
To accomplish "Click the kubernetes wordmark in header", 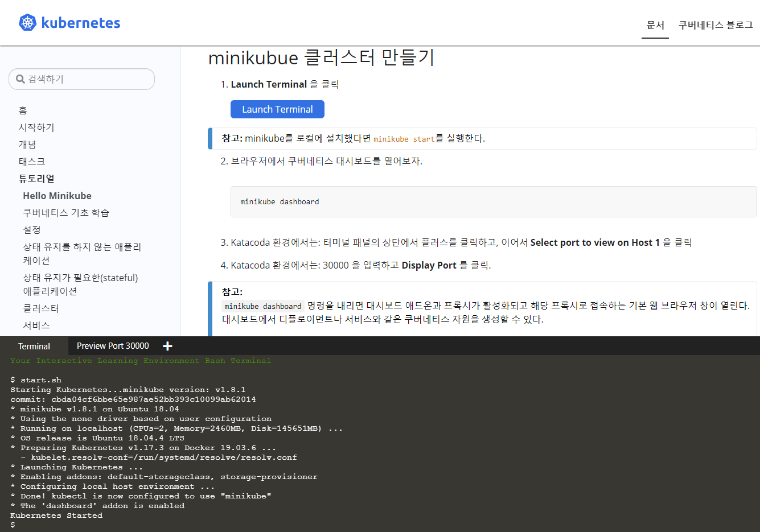I will tap(81, 23).
